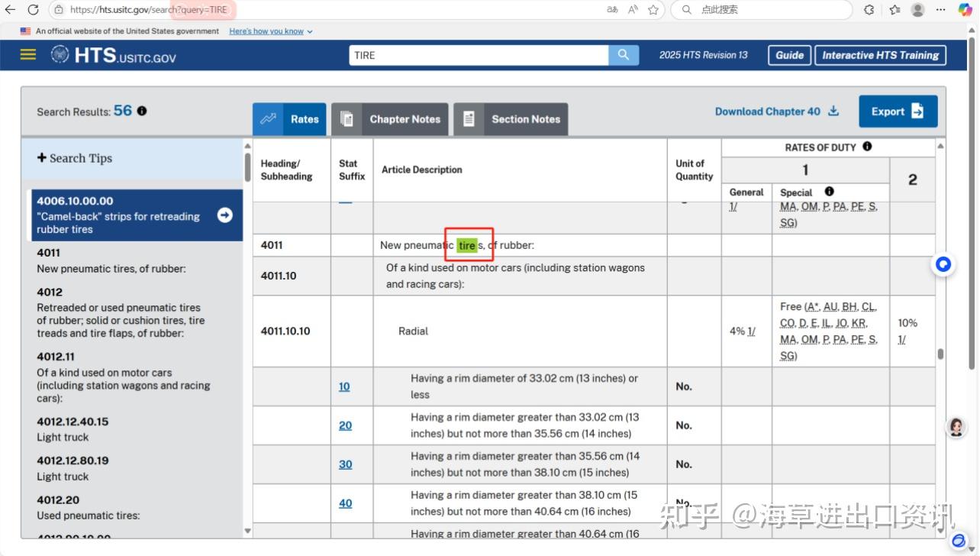Click the HTS search field containing TIRE
The height and width of the screenshot is (556, 980).
tap(479, 55)
